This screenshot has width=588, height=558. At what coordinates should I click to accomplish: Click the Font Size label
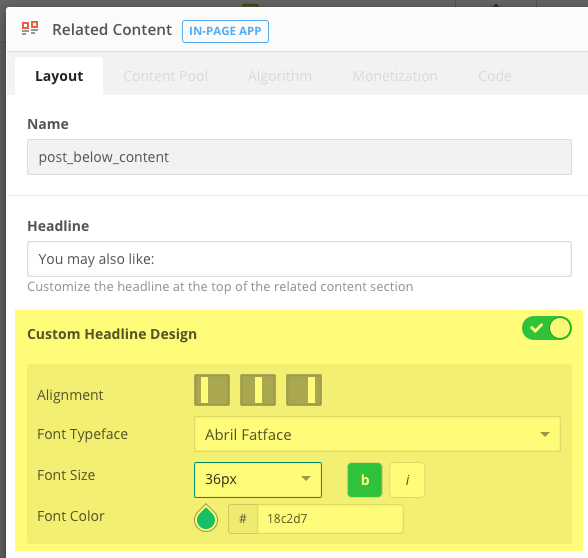click(66, 475)
